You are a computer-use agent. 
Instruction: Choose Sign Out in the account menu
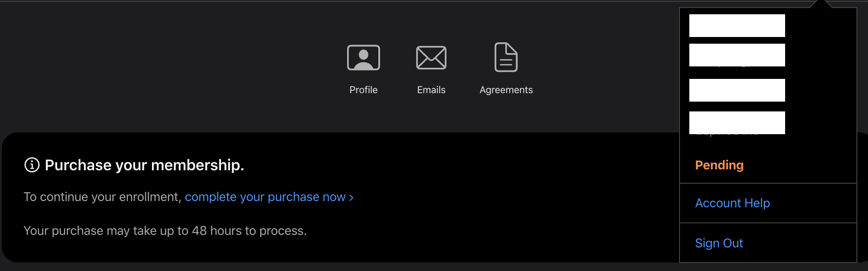tap(719, 243)
